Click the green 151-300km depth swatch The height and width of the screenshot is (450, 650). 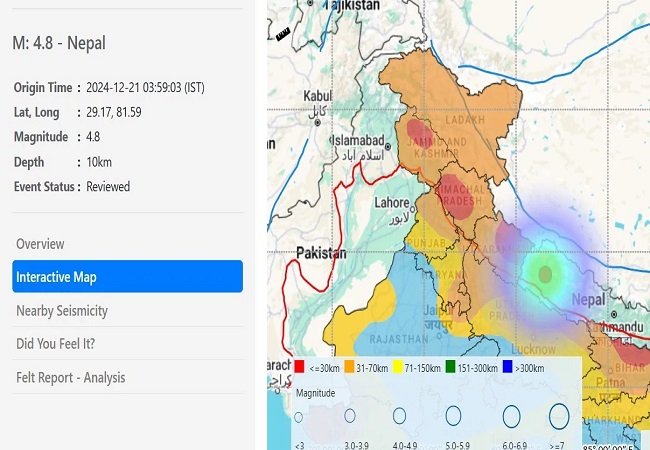[x=450, y=367]
